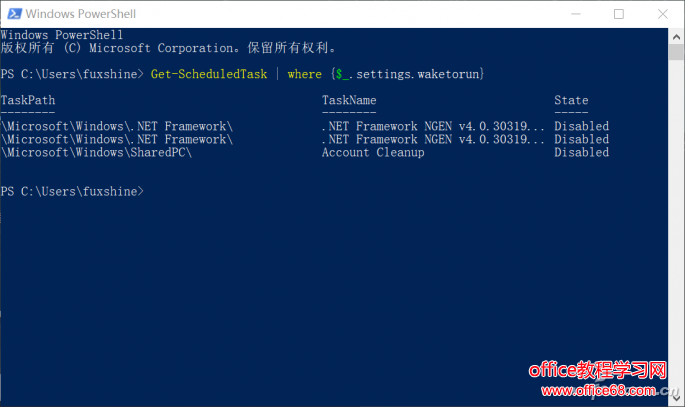Image resolution: width=685 pixels, height=407 pixels.
Task: Click the empty vertical scrollbar track
Action: click(677, 250)
